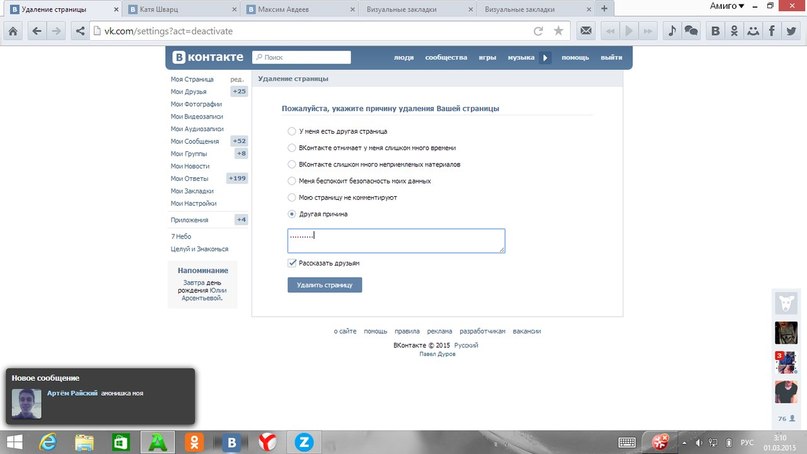Open 'Мои Друзья' in sidebar
This screenshot has height=454, width=807.
pos(188,92)
